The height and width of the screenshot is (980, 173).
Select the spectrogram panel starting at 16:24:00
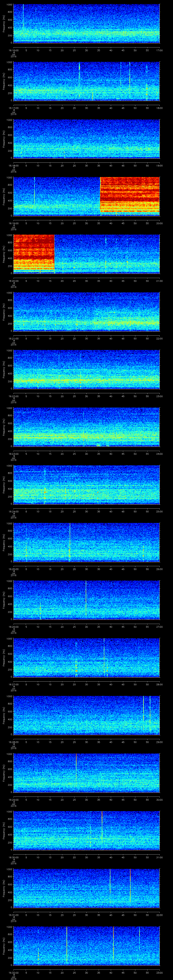(x=86, y=485)
